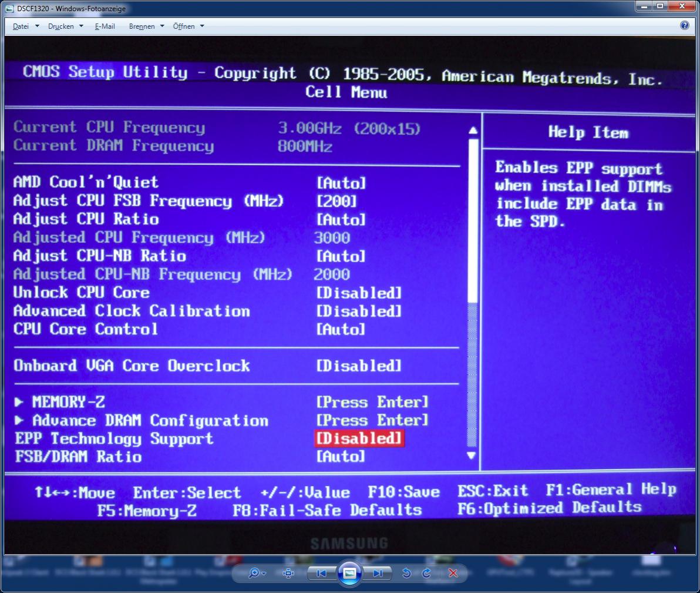Image resolution: width=700 pixels, height=593 pixels.
Task: Click 'F5:Memory-Z' footer text
Action: click(147, 510)
